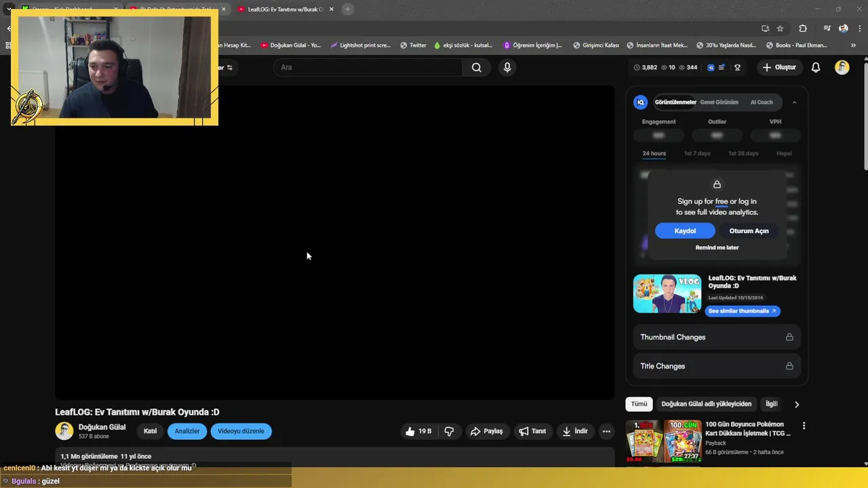Click the IQ logo in analytics panel

(x=640, y=102)
